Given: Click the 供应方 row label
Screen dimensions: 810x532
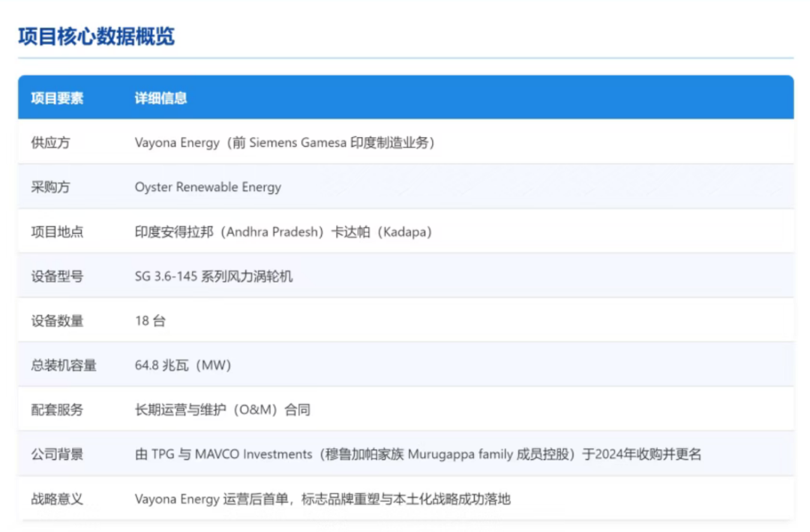Looking at the screenshot, I should click(50, 142).
